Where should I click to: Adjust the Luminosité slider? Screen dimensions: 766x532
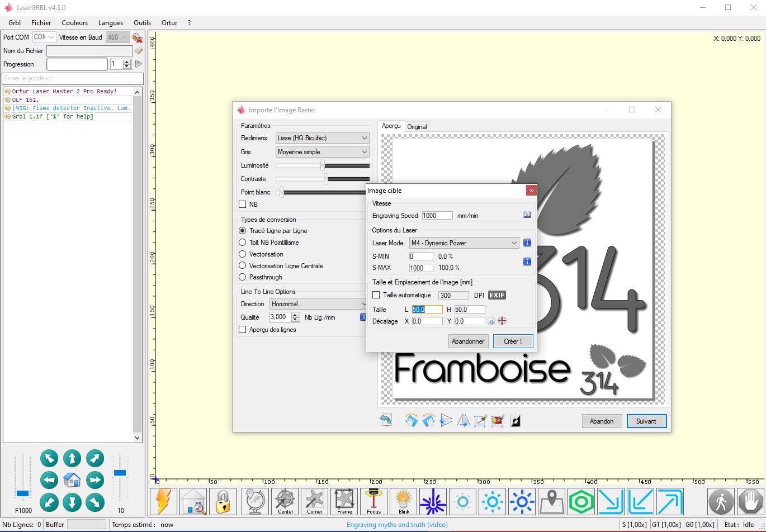[x=323, y=165]
